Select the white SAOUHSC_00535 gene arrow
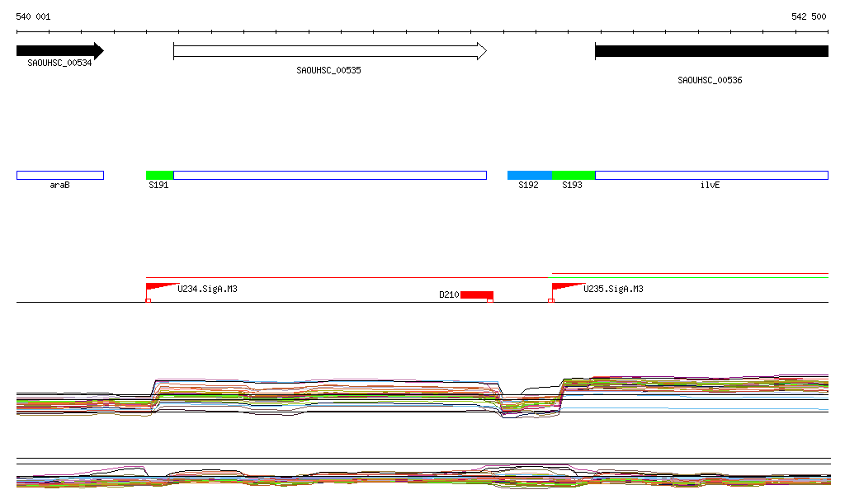The width and height of the screenshot is (845, 504). (330, 51)
